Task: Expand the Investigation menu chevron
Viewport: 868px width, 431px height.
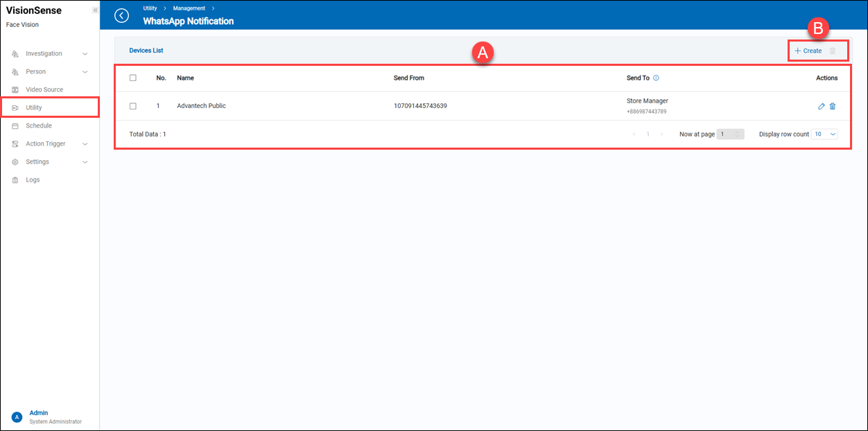Action: pos(85,54)
